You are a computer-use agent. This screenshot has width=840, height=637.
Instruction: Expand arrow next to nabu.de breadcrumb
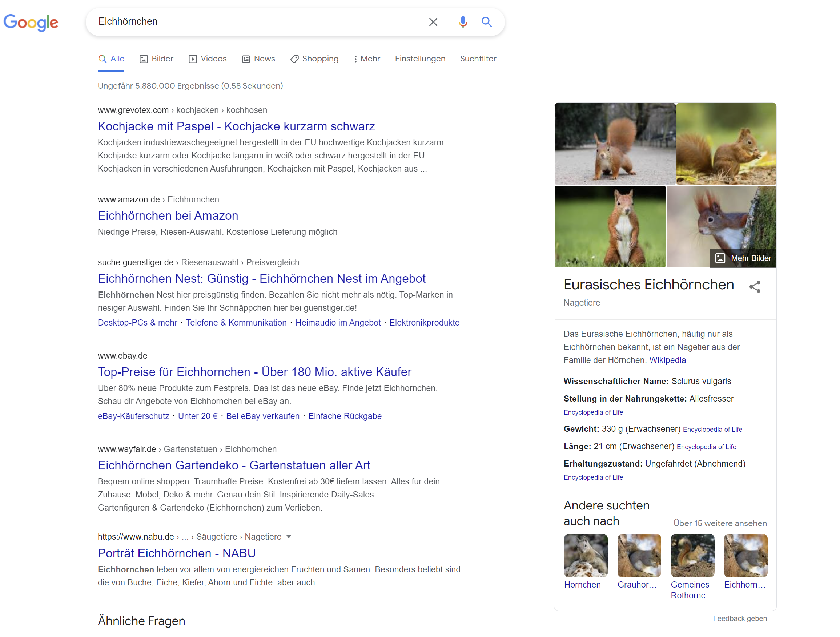[x=289, y=537]
